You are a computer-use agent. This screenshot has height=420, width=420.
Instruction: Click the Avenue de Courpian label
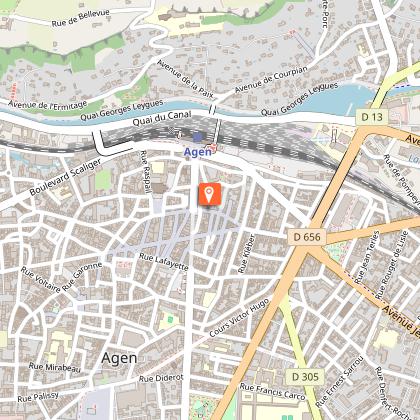pos(271,80)
